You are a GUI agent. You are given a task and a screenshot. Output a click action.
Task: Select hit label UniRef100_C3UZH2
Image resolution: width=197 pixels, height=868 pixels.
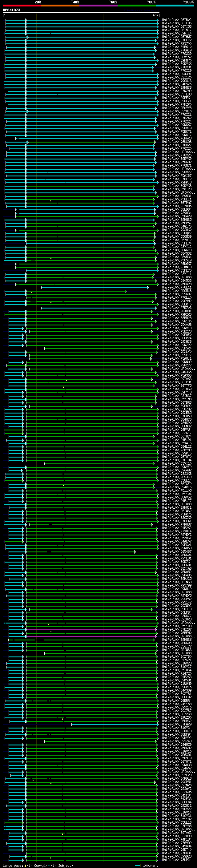[x=177, y=409]
